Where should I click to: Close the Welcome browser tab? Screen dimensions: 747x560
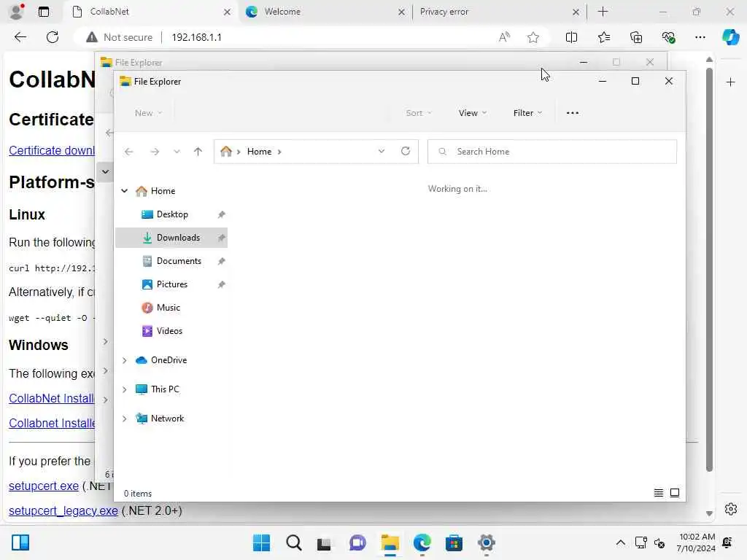402,12
